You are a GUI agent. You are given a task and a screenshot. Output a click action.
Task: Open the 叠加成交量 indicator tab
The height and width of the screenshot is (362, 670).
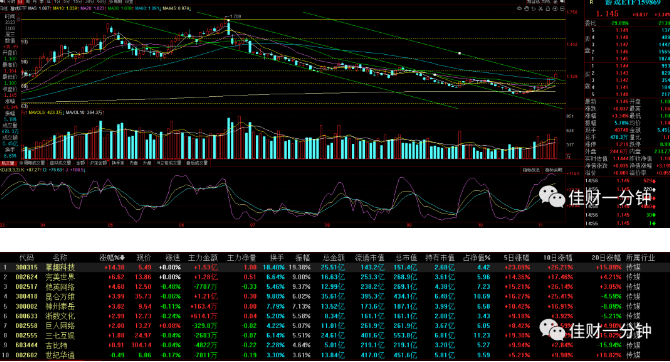(197, 163)
